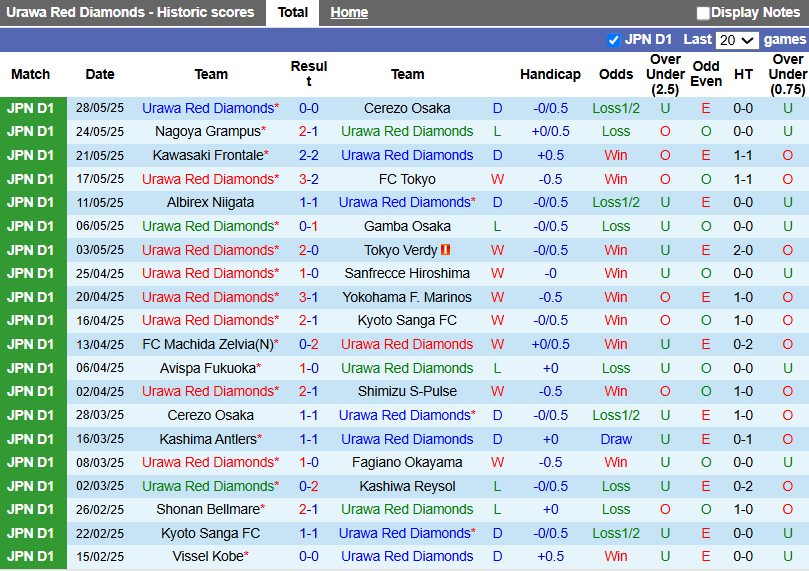Click W result letter in Shimizu S-Pulse row
This screenshot has width=809, height=571.
click(497, 391)
